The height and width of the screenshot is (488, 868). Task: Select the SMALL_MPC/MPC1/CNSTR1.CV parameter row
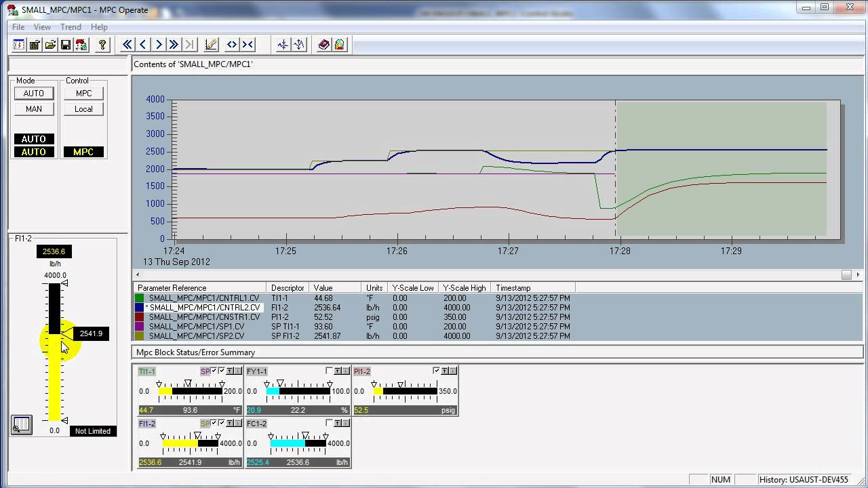204,317
